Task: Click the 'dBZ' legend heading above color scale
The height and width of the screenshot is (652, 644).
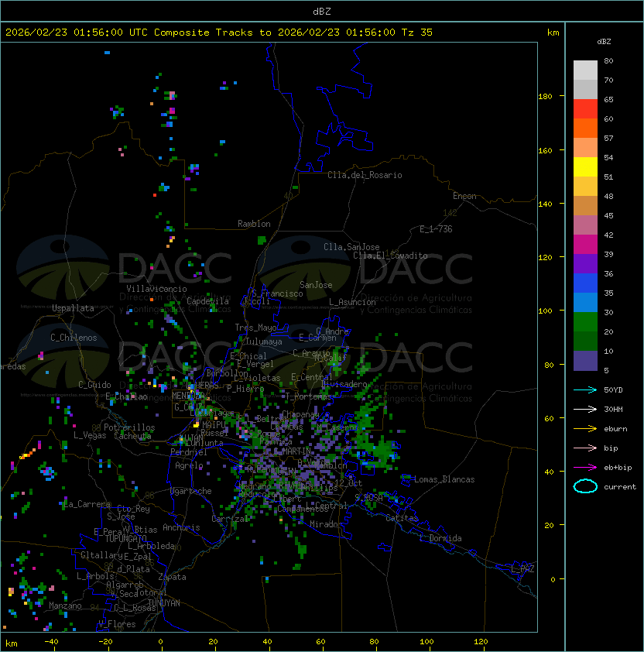Action: [x=604, y=42]
